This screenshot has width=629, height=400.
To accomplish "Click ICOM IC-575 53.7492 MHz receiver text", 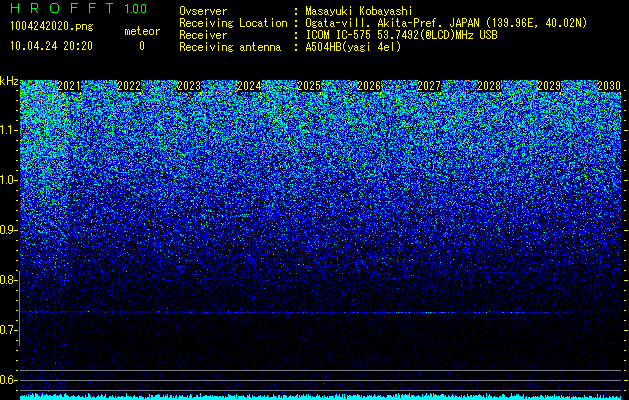I will [x=401, y=35].
